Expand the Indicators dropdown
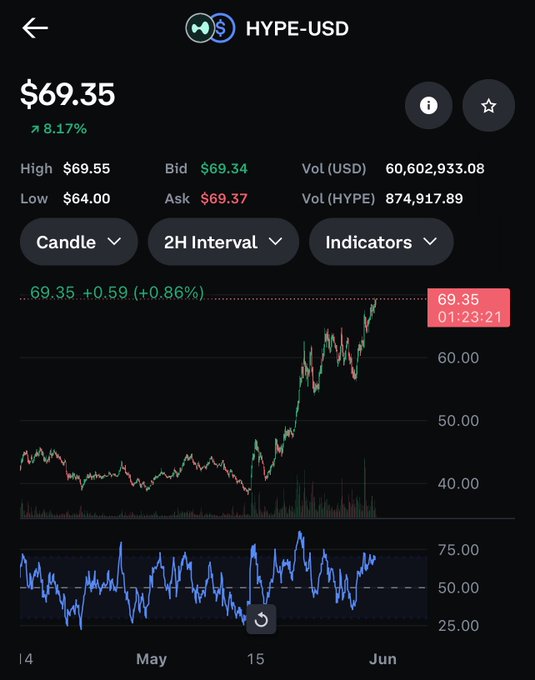Screen dimensions: 535x680 382,242
